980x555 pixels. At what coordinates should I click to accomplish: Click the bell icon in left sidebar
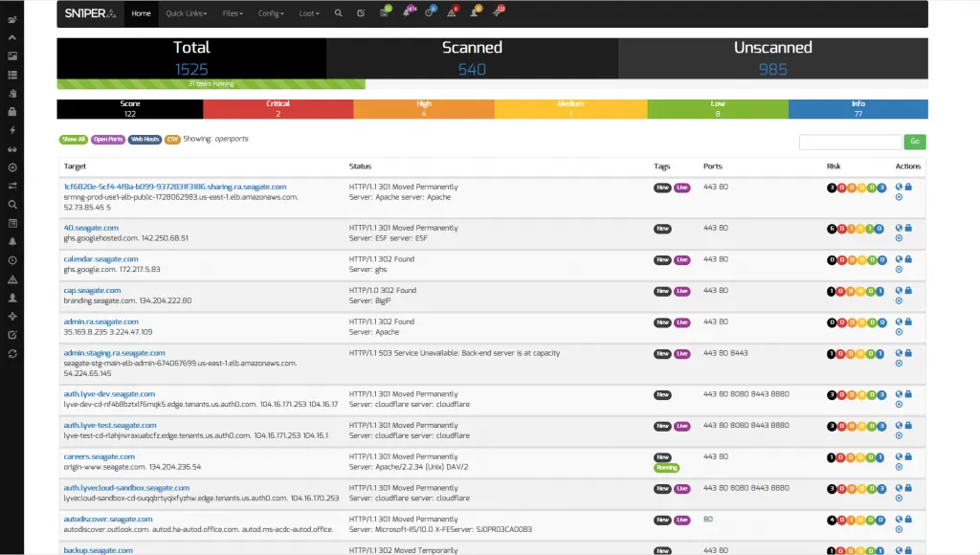pyautogui.click(x=11, y=242)
